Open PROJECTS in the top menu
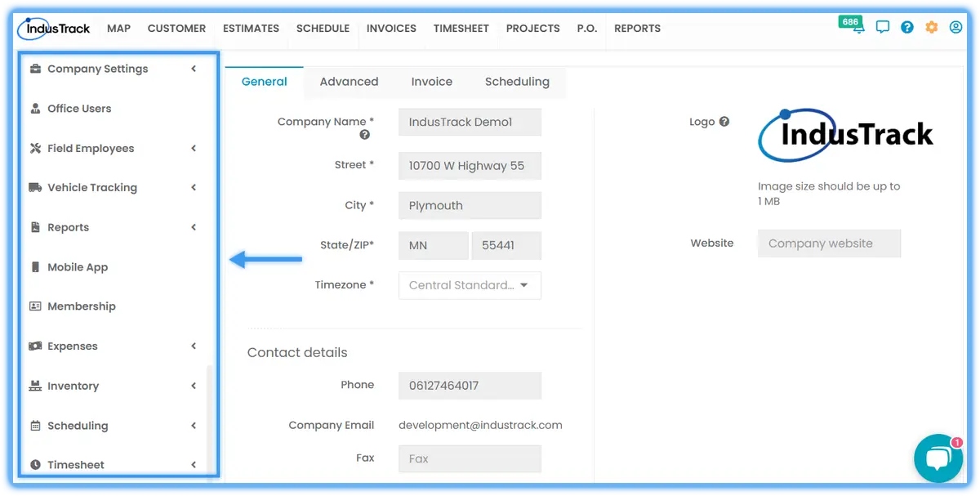The height and width of the screenshot is (496, 980). [532, 28]
